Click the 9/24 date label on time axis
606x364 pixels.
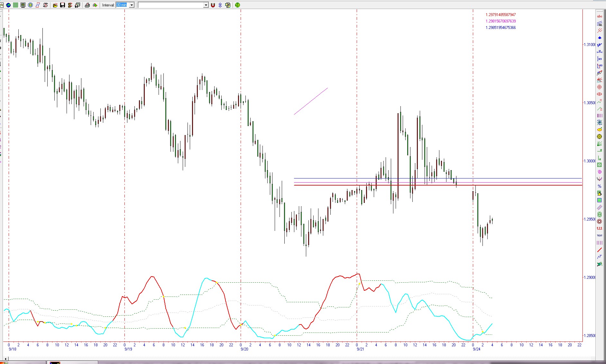tap(476, 349)
